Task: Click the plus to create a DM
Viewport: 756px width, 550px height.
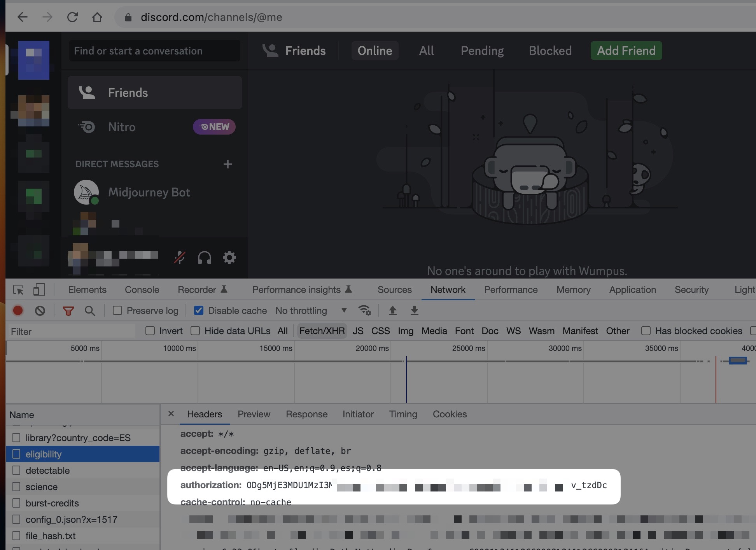Action: [228, 164]
